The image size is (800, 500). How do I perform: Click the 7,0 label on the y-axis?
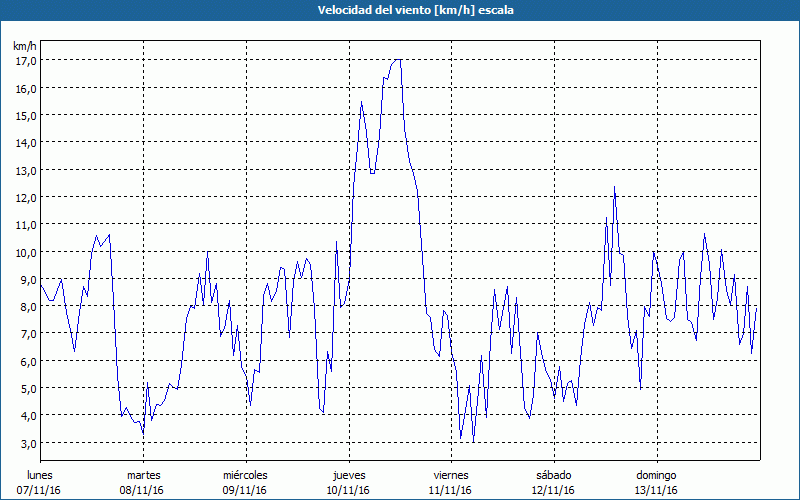(x=26, y=334)
